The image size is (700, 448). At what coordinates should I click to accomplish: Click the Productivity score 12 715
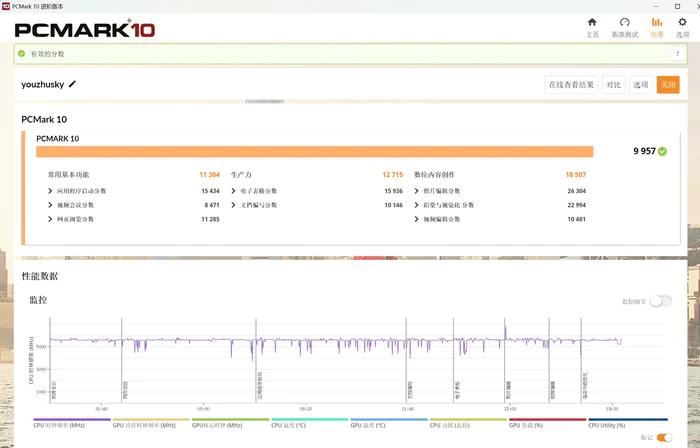pos(392,175)
